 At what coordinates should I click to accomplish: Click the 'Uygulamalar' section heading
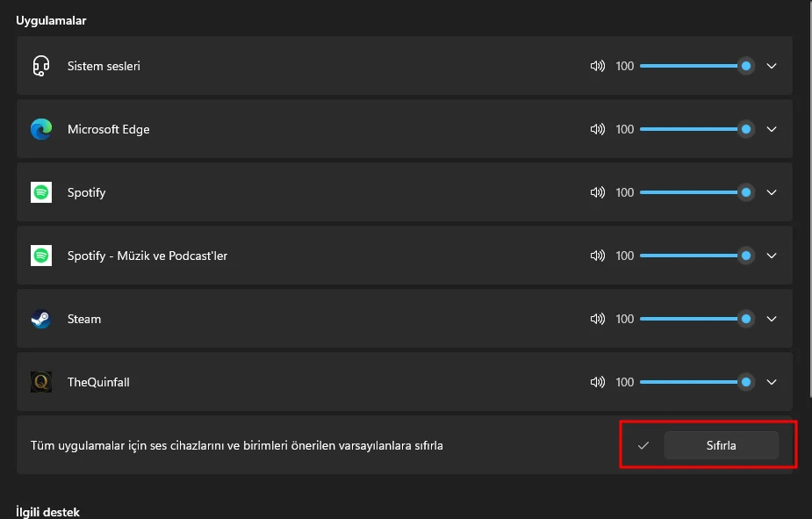coord(51,21)
